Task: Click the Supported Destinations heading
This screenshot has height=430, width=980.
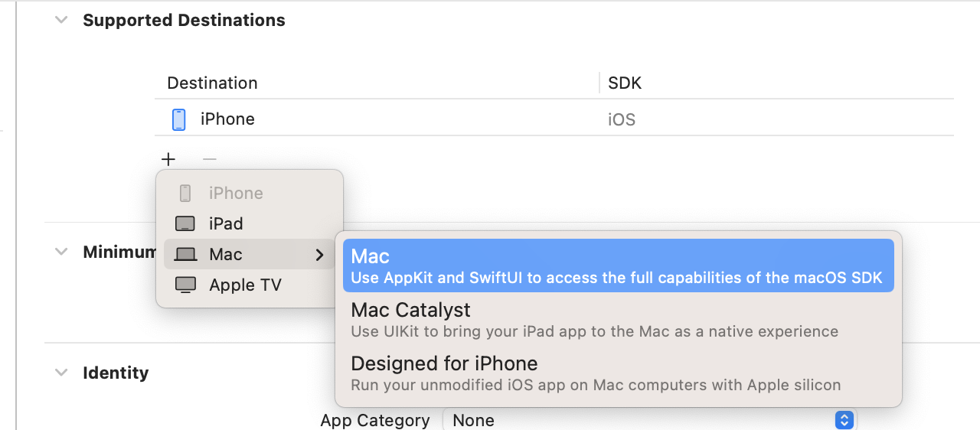Action: click(x=184, y=21)
